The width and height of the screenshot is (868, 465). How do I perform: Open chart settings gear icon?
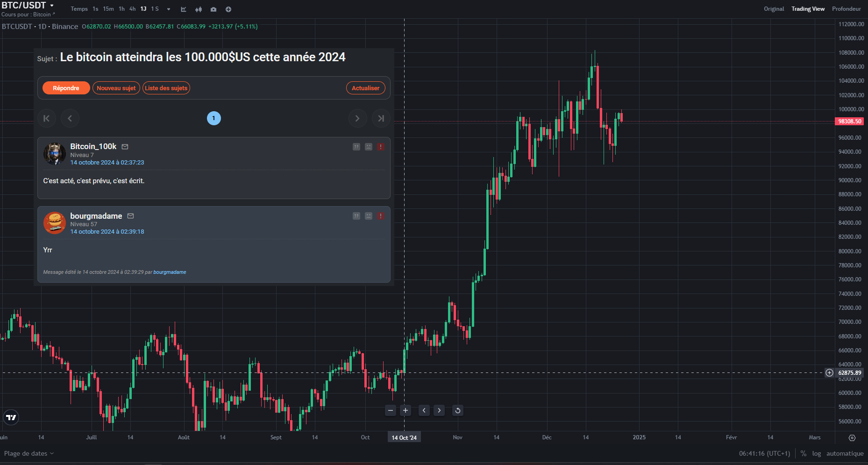852,438
